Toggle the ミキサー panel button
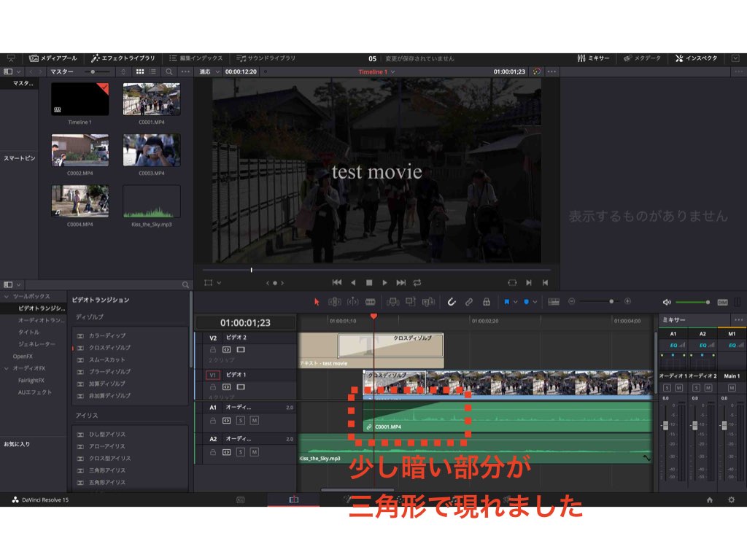 coord(593,58)
